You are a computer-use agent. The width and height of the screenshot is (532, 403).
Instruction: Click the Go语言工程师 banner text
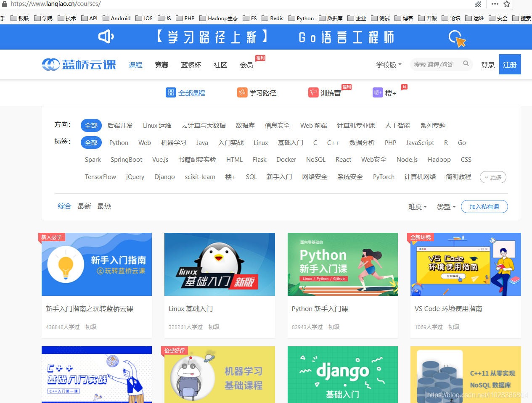[346, 37]
